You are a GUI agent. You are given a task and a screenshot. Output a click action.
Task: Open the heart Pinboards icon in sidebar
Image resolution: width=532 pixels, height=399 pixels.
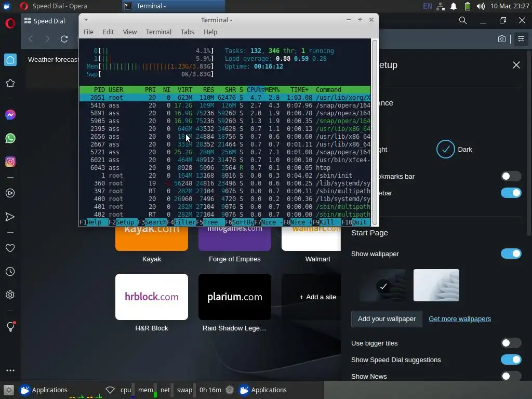pyautogui.click(x=10, y=248)
